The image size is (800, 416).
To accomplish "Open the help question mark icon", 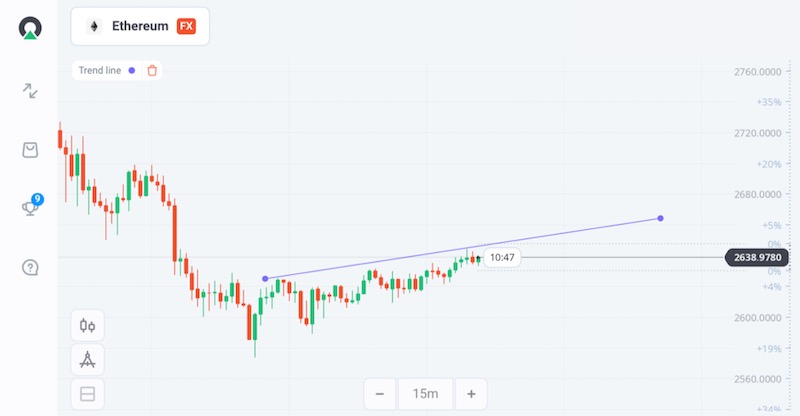I will coord(30,267).
